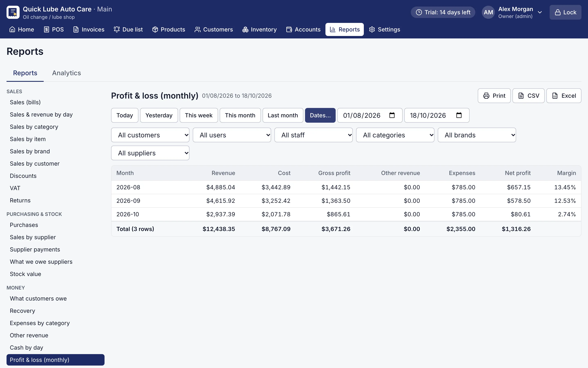Click net profit total $1,316.26
Image resolution: width=588 pixels, height=368 pixels.
coord(516,229)
